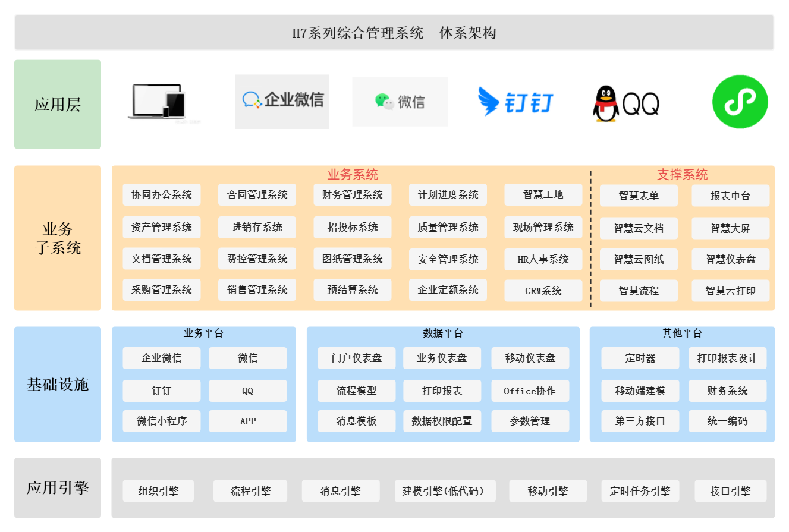Choose 预结算系统 box
This screenshot has width=789, height=532.
[353, 290]
